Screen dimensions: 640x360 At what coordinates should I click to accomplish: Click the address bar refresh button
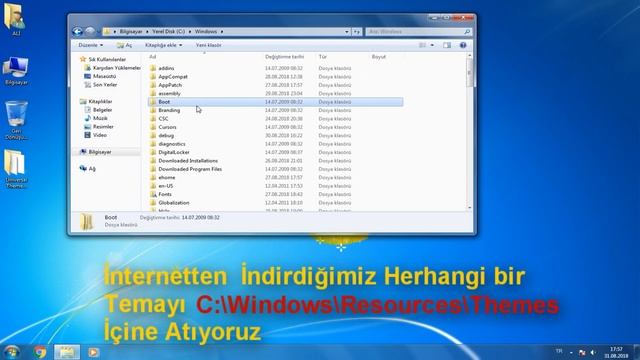[357, 31]
